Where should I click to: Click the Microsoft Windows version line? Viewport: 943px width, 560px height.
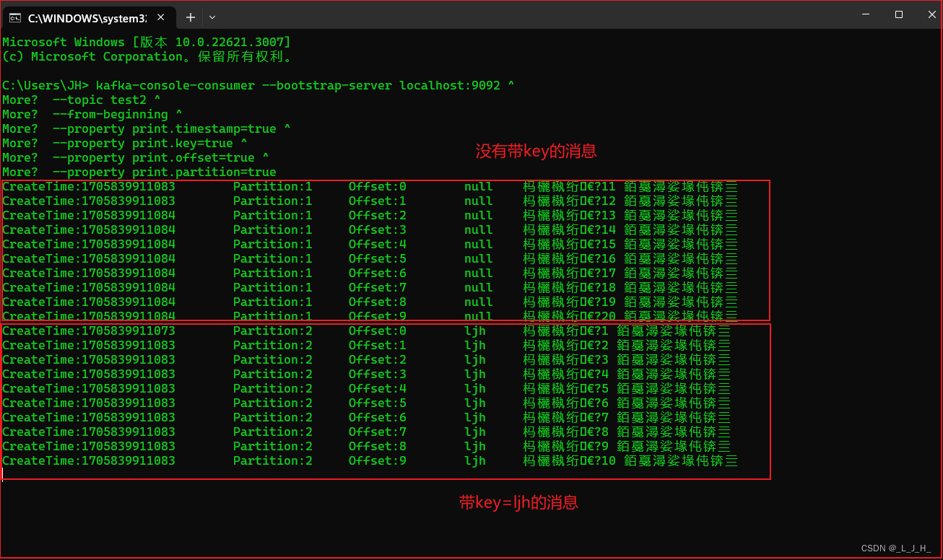(147, 42)
